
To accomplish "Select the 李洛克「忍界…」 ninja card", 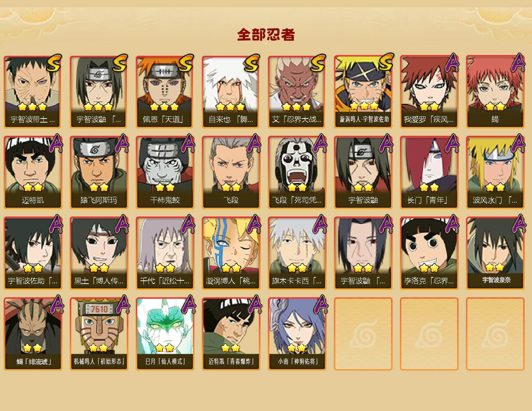I will click(429, 253).
